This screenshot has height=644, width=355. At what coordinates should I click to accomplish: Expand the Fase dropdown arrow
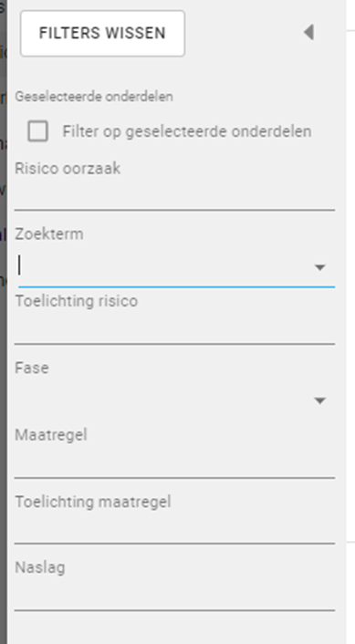[319, 400]
